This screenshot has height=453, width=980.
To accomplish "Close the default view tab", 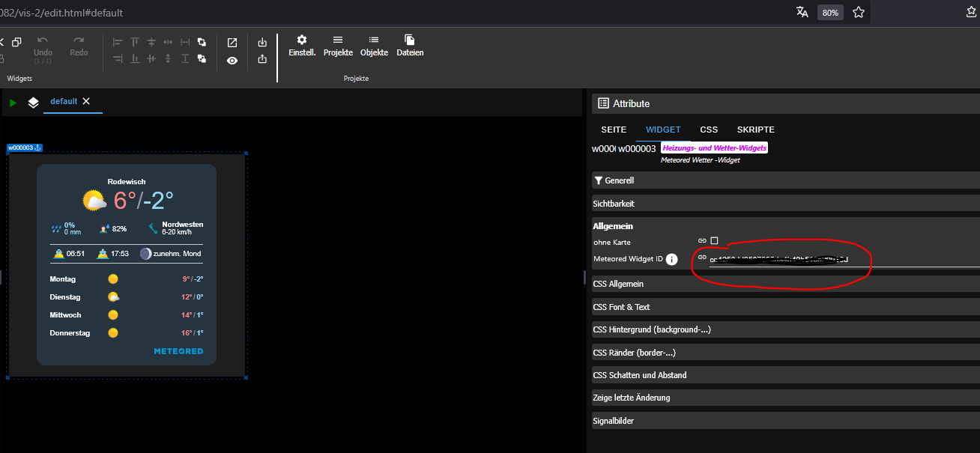I will (86, 101).
